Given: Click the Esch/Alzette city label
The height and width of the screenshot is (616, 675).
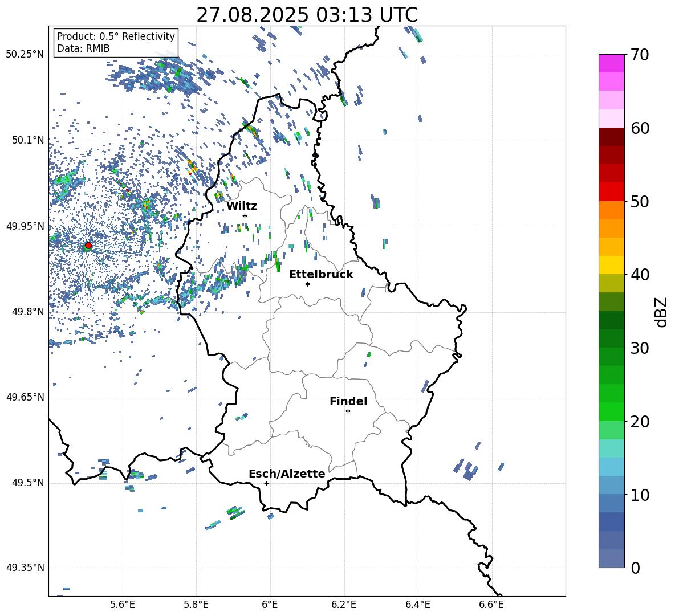Looking at the screenshot, I should pyautogui.click(x=287, y=474).
